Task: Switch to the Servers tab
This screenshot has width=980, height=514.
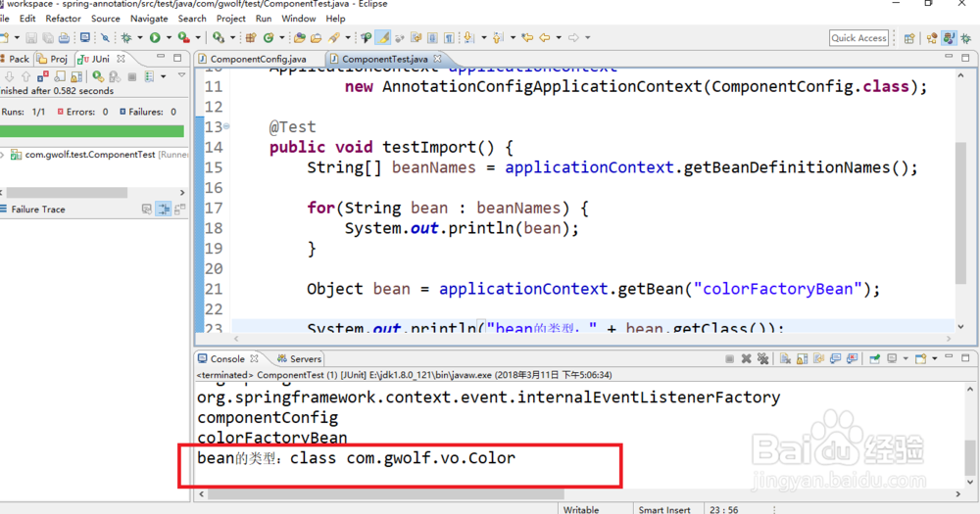Action: 299,359
